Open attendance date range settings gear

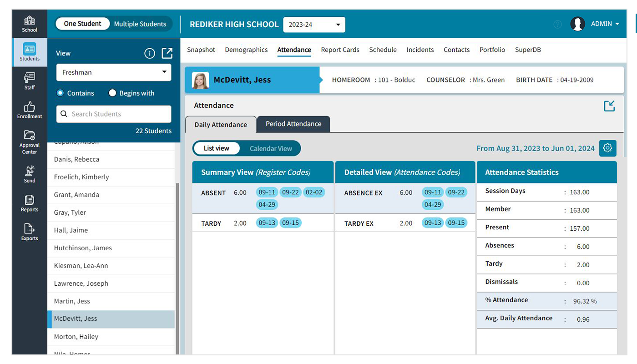[608, 148]
